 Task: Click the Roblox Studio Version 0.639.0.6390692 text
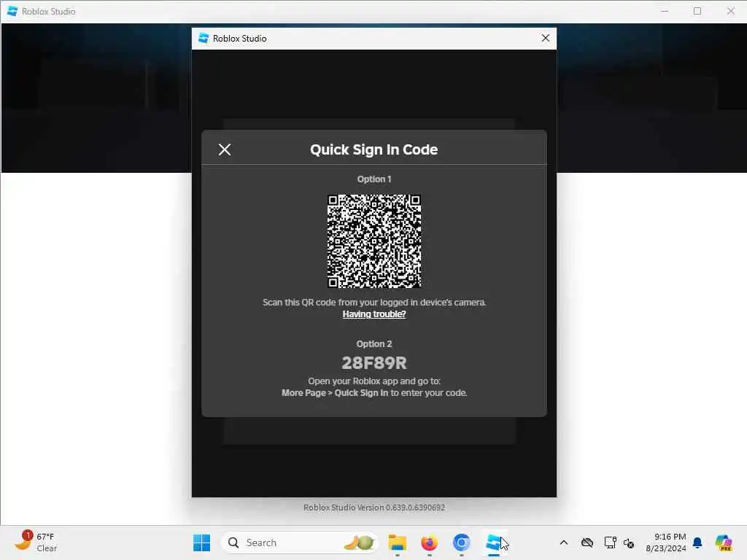(x=374, y=507)
